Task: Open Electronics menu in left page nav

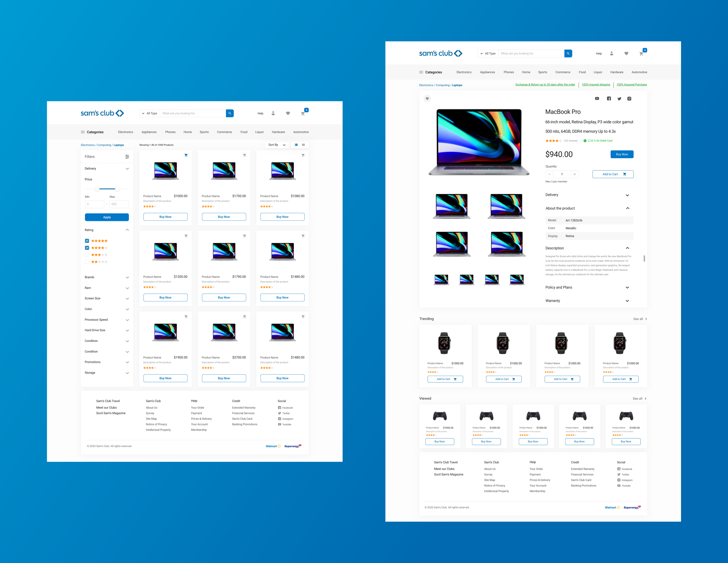Action: pyautogui.click(x=125, y=132)
